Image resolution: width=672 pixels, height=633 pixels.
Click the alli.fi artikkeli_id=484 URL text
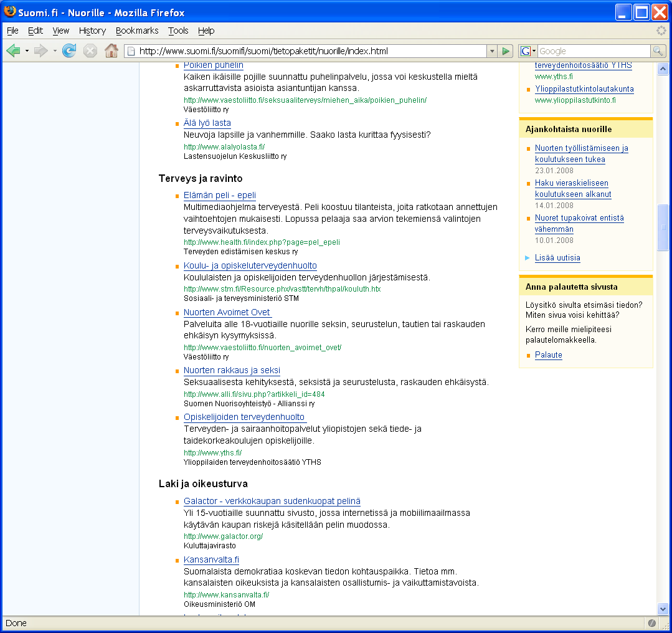(x=254, y=394)
